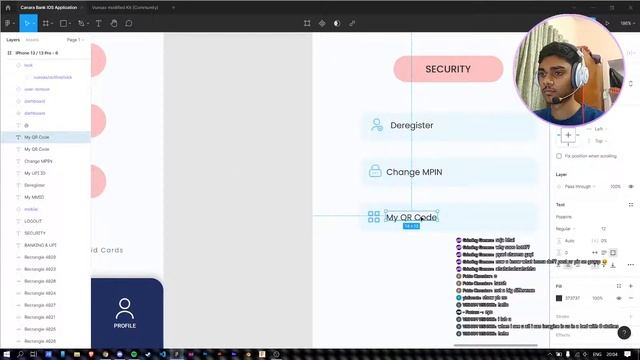This screenshot has height=360, width=640.
Task: Click the constraints box widget
Action: 568,135
